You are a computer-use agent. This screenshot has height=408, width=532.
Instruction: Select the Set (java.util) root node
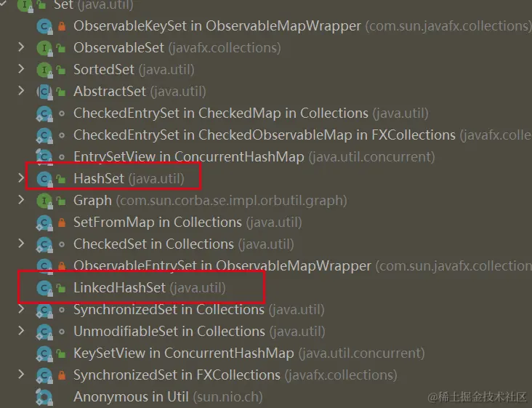(x=93, y=5)
